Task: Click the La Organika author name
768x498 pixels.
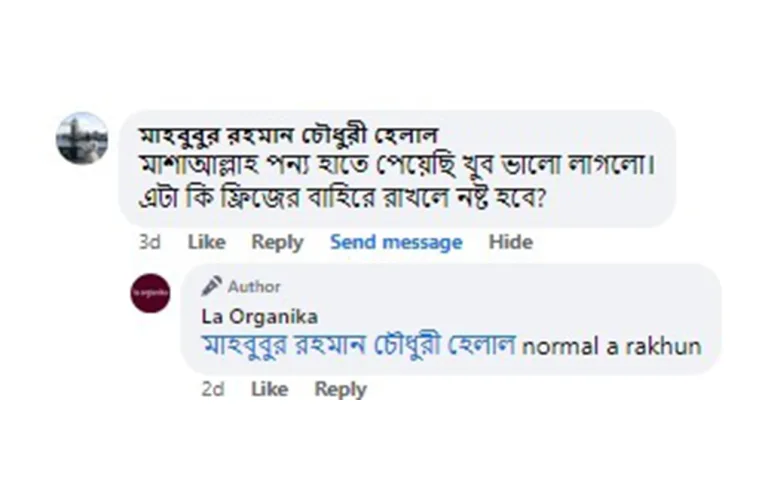Action: tap(259, 317)
